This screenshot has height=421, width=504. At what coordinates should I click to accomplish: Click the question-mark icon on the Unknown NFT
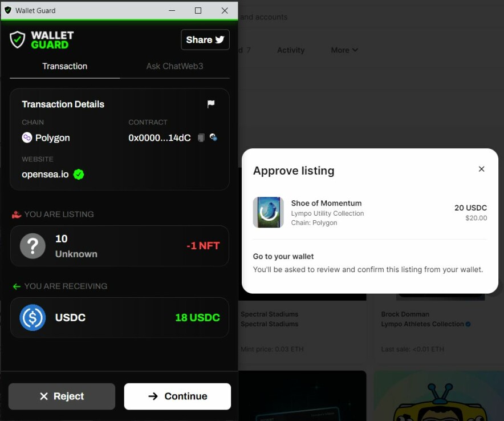[32, 246]
